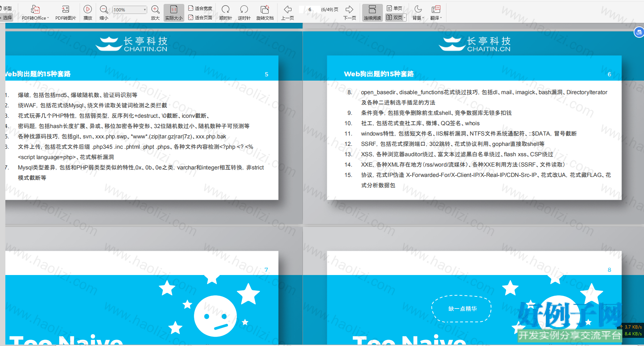Click 密码题 line on slide 5
The image size is (644, 346).
[134, 126]
